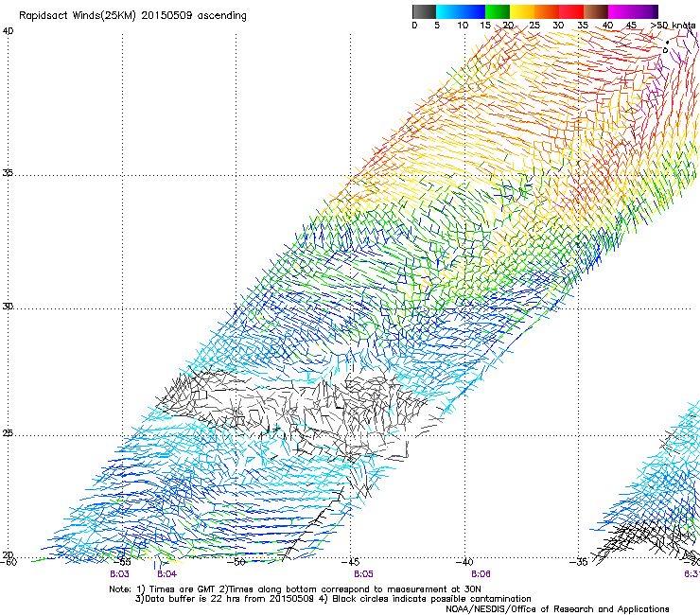Click the title text 'Rapidscat Winds(25KM) 20150509 ascending'
Screen dimensions: 700x615
pos(132,16)
